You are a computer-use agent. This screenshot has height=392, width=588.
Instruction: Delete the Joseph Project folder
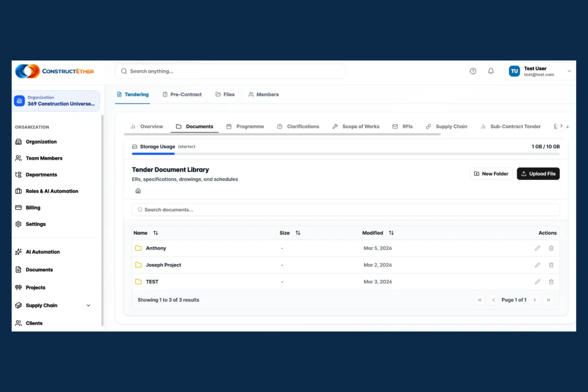(x=551, y=265)
